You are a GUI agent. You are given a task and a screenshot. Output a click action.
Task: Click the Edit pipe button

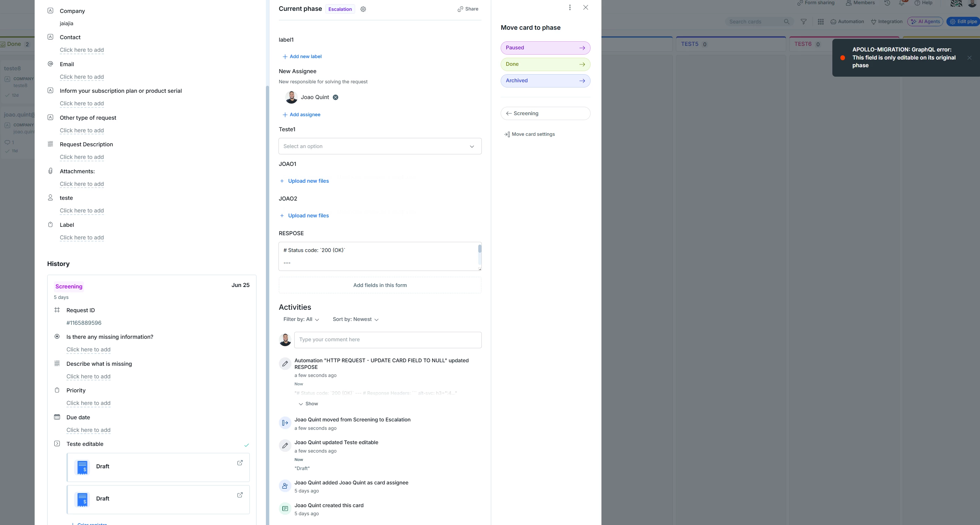963,22
